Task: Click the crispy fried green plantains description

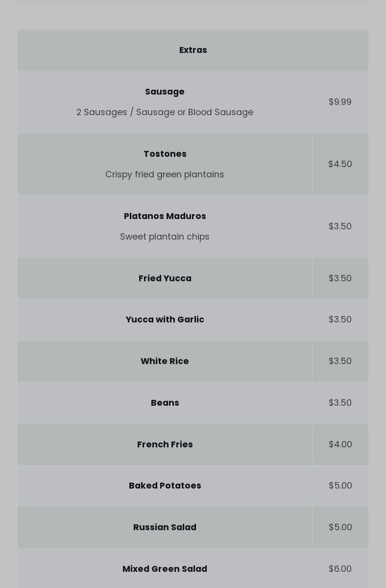Action: coord(165,174)
